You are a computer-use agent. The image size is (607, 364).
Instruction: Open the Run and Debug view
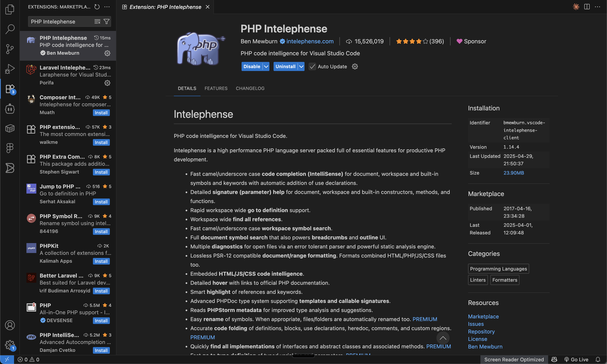[x=9, y=69]
